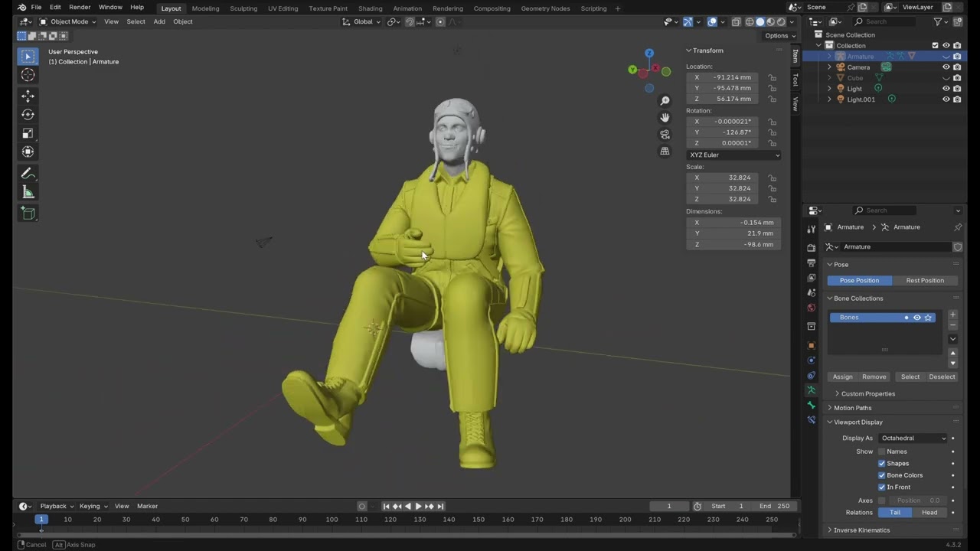Toggle camera view icon in viewport
Viewport: 980px width, 551px height.
665,134
